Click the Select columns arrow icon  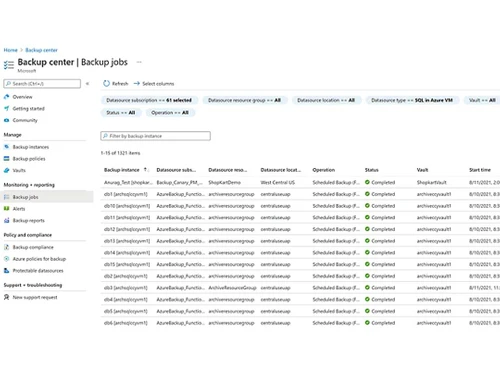pyautogui.click(x=137, y=83)
